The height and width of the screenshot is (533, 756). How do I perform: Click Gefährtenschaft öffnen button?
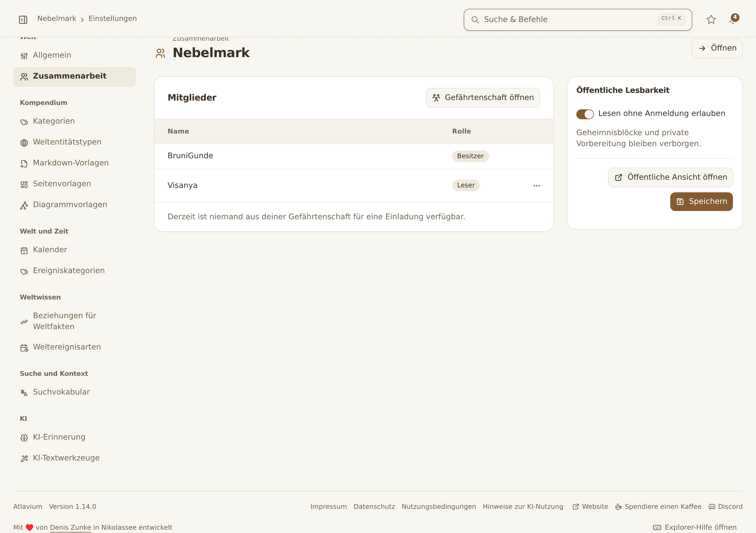point(483,98)
